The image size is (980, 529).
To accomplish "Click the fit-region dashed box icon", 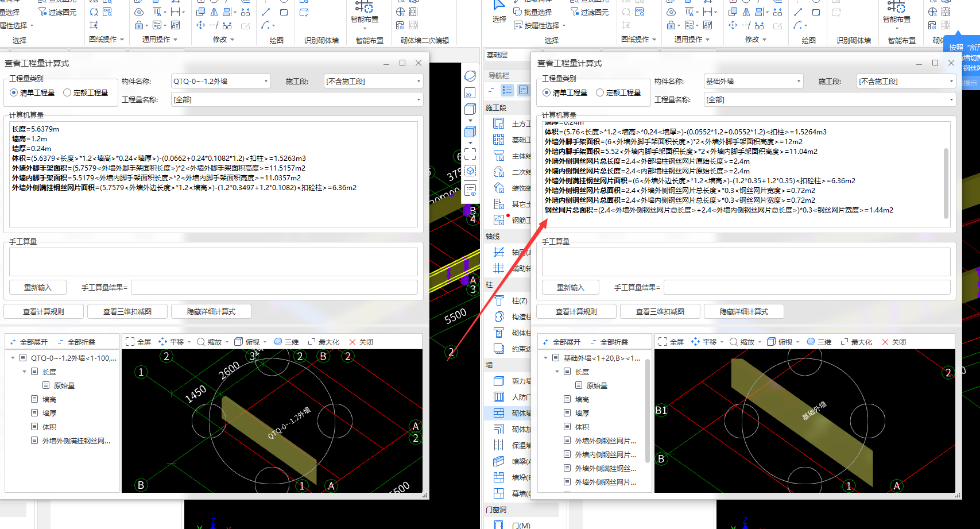I will 470,154.
